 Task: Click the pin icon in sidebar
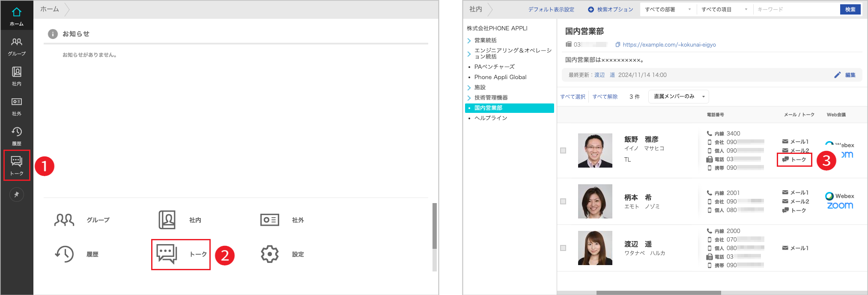tap(17, 195)
